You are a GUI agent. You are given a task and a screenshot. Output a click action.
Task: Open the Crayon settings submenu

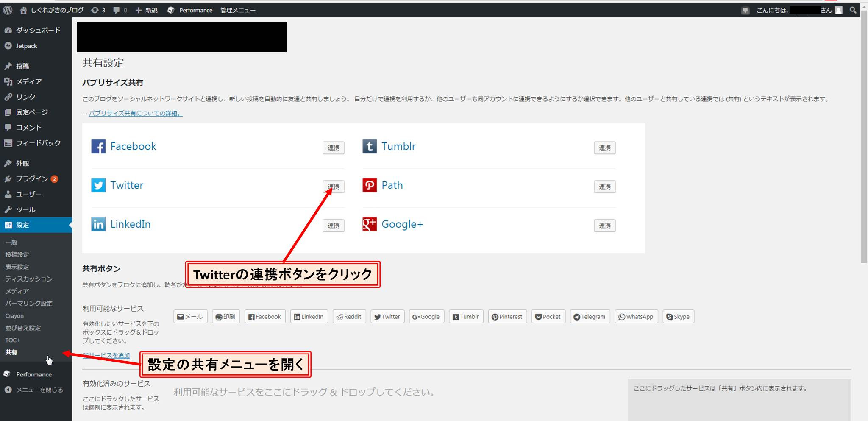(x=14, y=316)
